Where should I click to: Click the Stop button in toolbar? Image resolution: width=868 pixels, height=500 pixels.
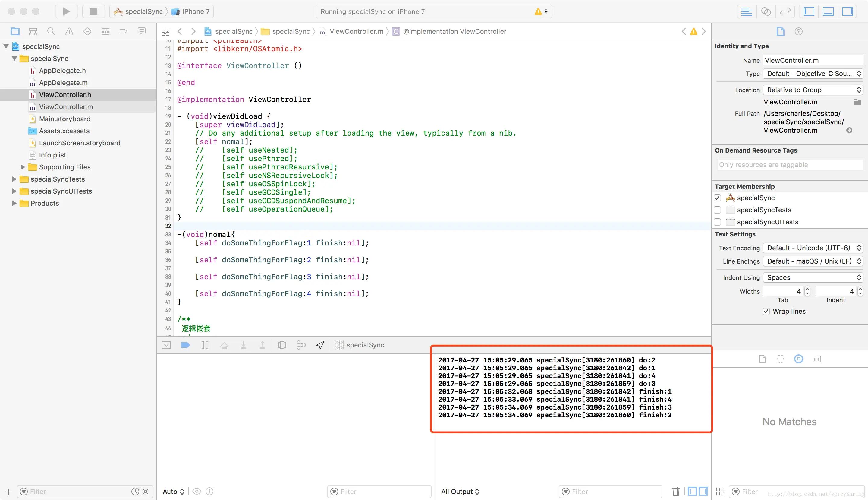click(93, 11)
